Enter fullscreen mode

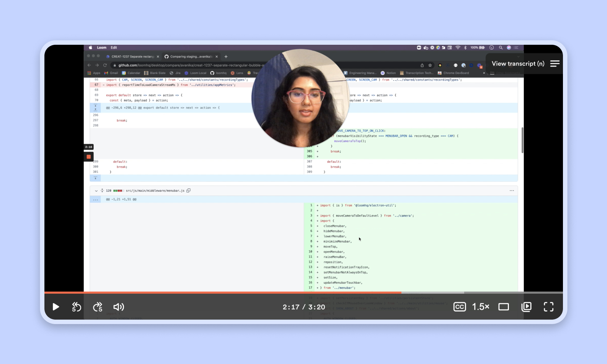coord(549,307)
